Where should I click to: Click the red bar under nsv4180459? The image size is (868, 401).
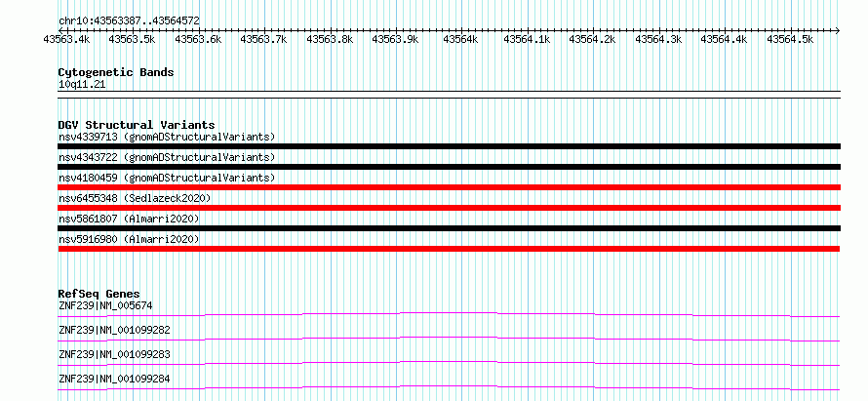coord(449,187)
